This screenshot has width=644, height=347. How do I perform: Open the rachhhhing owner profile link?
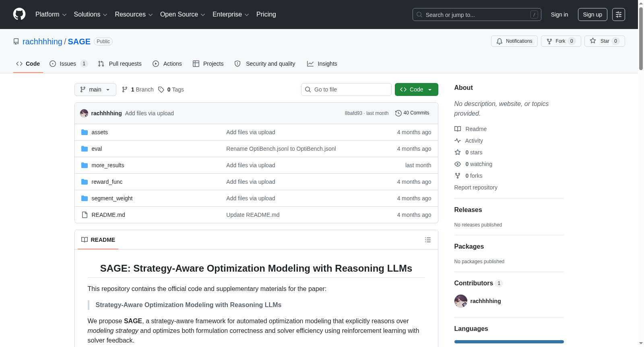(x=42, y=42)
